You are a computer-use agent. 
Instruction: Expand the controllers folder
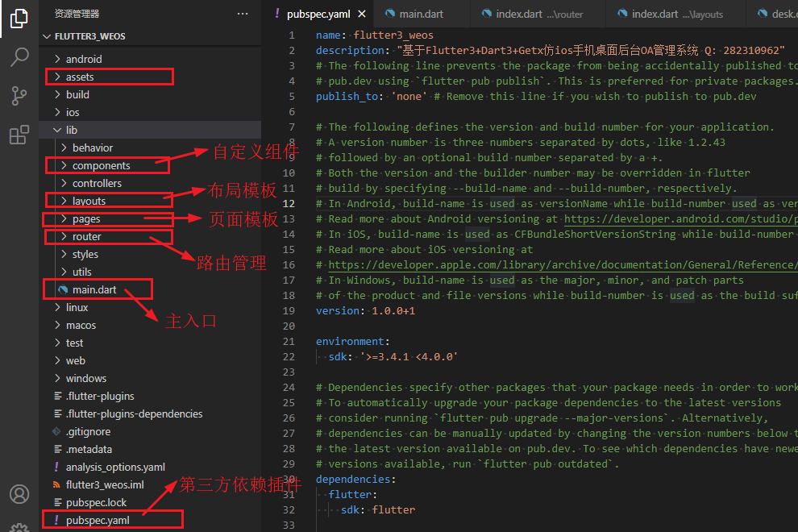tap(151, 183)
